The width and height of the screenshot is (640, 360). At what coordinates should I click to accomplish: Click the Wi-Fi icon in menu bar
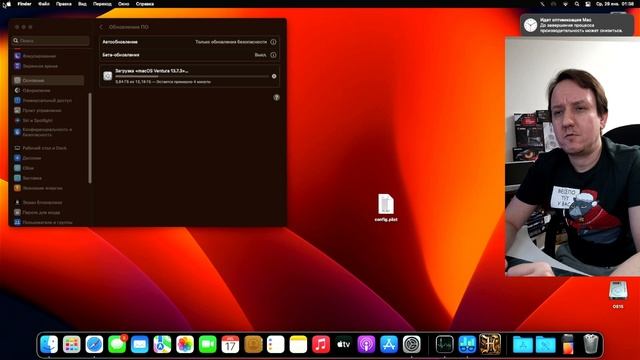[x=565, y=4]
